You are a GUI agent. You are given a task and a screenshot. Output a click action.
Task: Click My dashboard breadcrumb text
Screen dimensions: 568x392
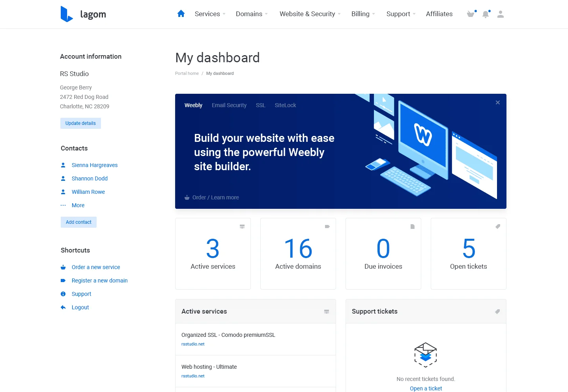tap(220, 73)
